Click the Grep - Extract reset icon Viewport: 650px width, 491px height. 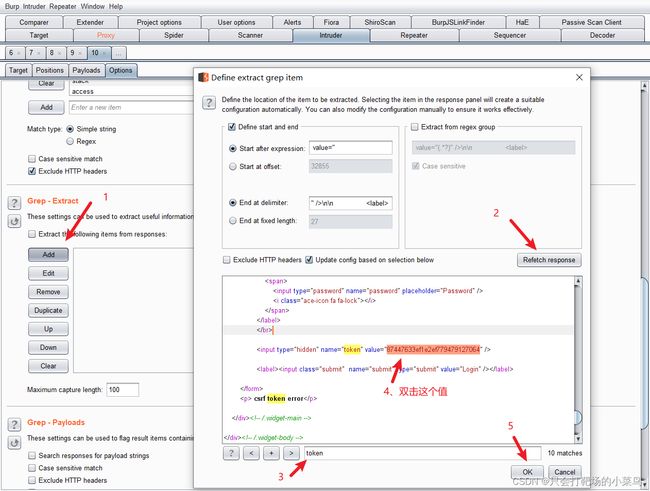coord(15,221)
